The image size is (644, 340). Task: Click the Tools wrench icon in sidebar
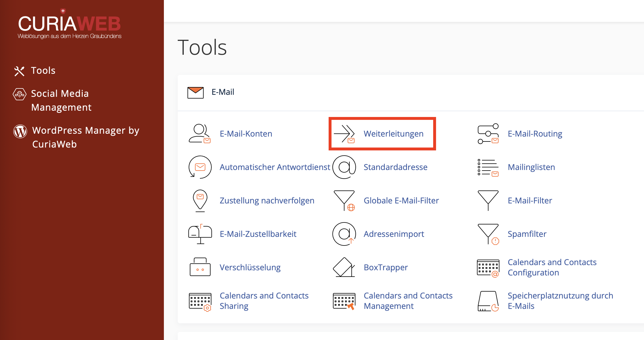pyautogui.click(x=19, y=71)
